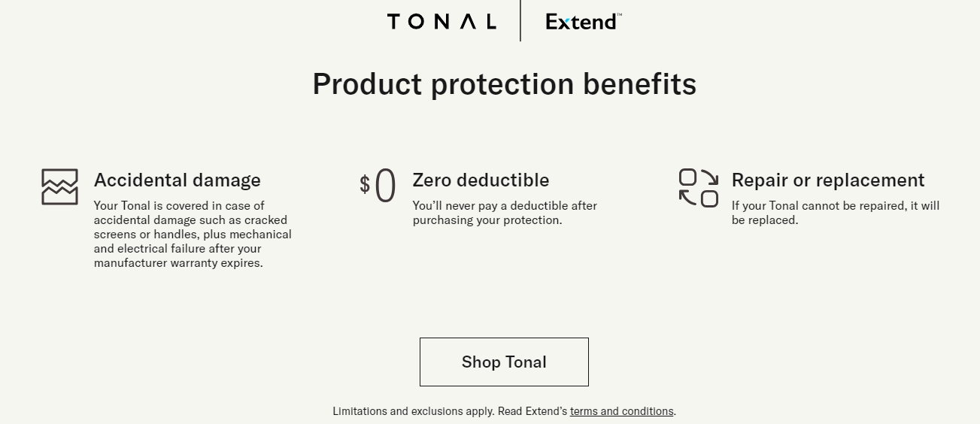Image resolution: width=980 pixels, height=424 pixels.
Task: Click the Limitations and exclusions apply text
Action: [x=414, y=411]
